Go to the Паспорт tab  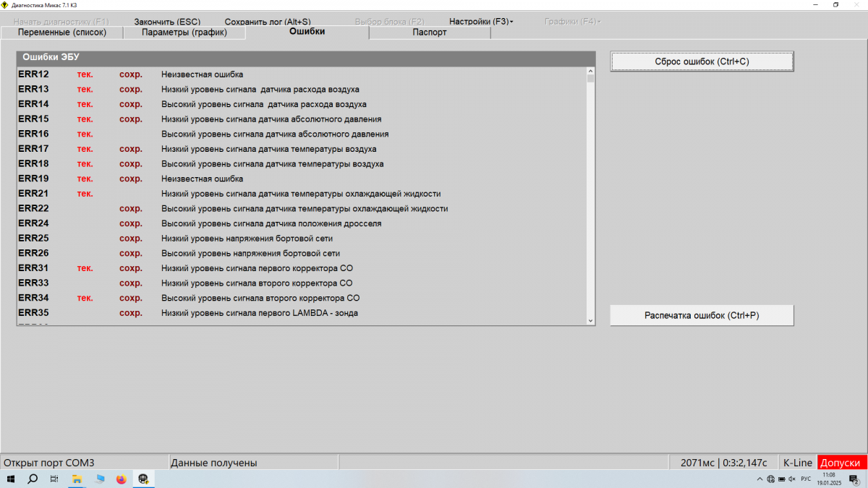tap(430, 33)
